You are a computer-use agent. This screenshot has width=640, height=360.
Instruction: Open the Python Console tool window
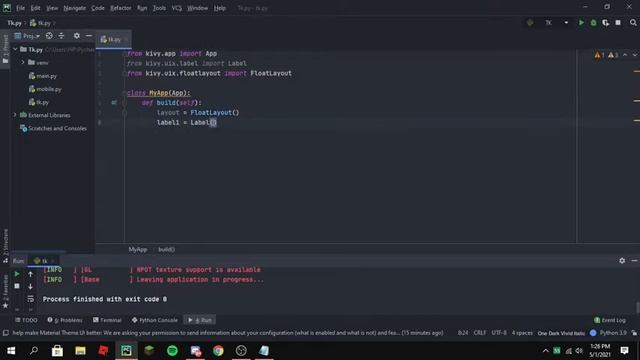pyautogui.click(x=155, y=320)
